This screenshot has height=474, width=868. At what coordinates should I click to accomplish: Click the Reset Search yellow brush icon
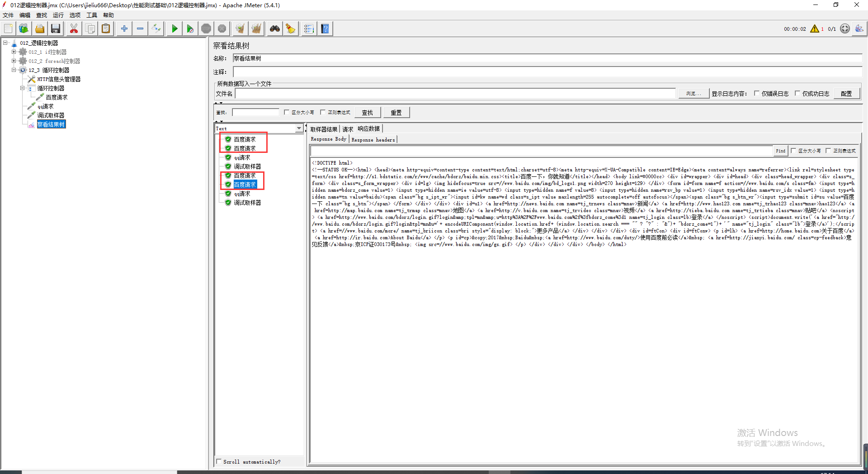click(291, 28)
